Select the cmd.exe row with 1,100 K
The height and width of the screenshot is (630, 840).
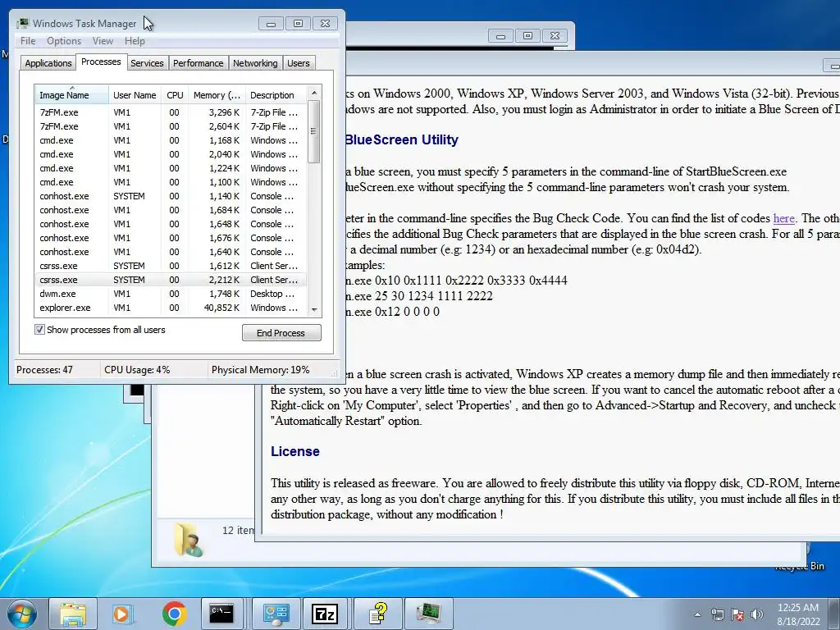click(x=171, y=182)
